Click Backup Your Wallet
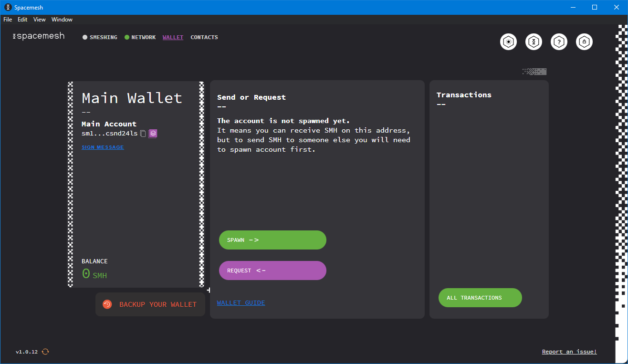The image size is (628, 364). point(150,304)
